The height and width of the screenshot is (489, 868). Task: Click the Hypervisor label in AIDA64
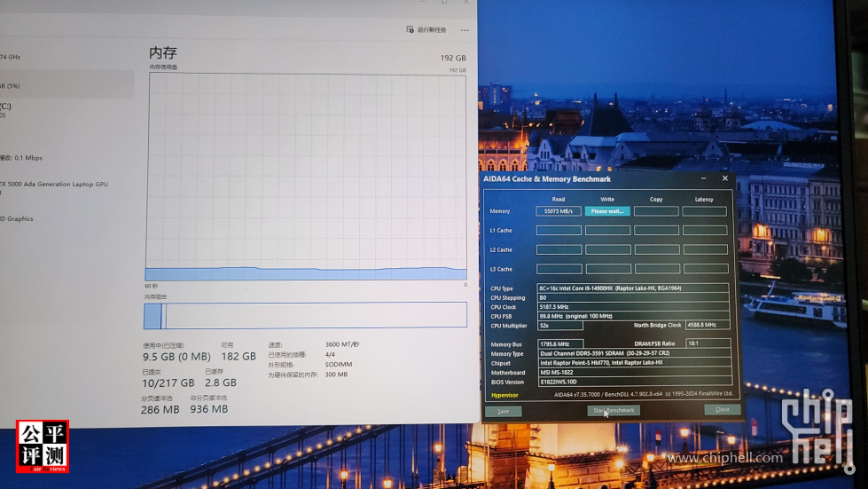point(504,396)
